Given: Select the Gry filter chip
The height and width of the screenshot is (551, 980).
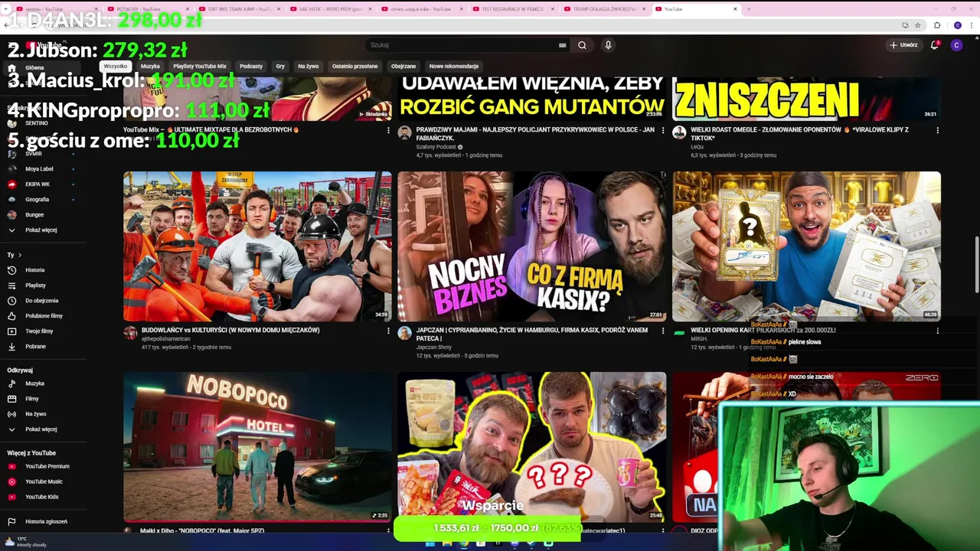Looking at the screenshot, I should coord(280,67).
